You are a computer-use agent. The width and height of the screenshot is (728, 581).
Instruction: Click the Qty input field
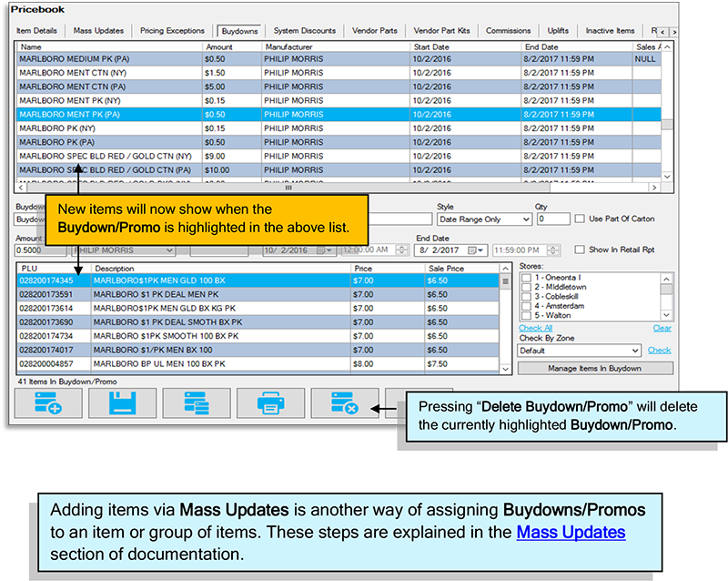[553, 219]
